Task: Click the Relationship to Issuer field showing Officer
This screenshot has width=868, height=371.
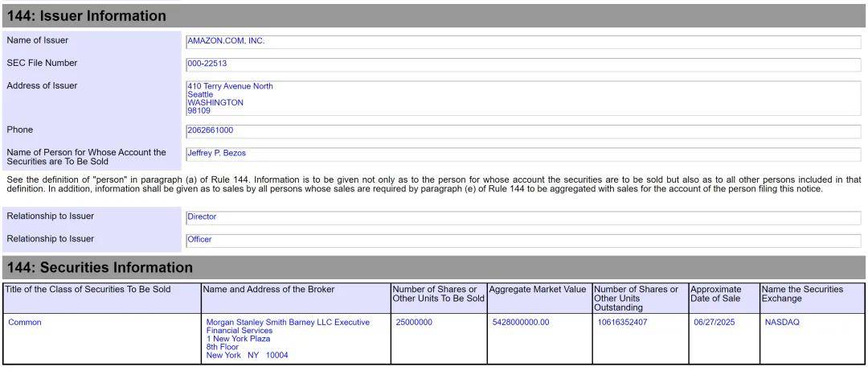Action: [522, 240]
